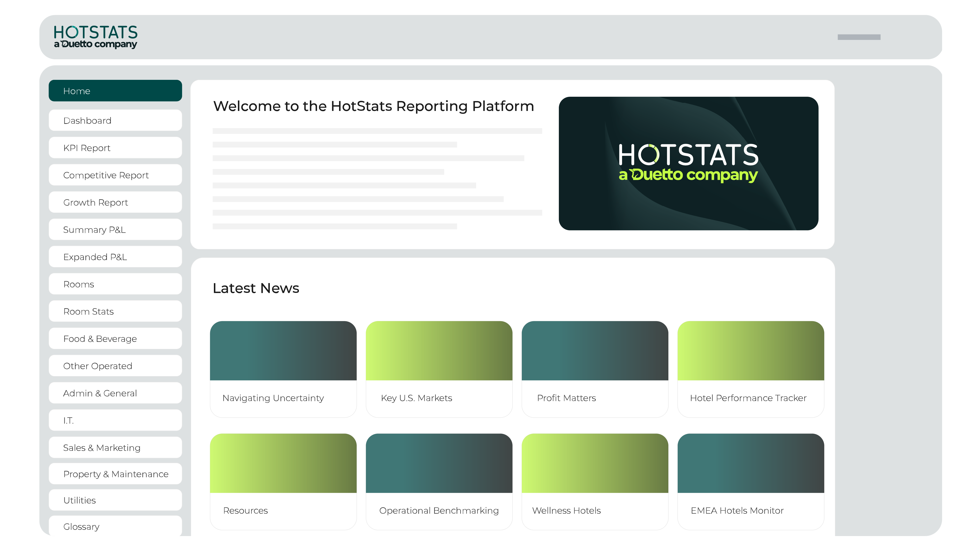Viewport: 980px width, 551px height.
Task: Open the Glossary page
Action: coord(115,527)
